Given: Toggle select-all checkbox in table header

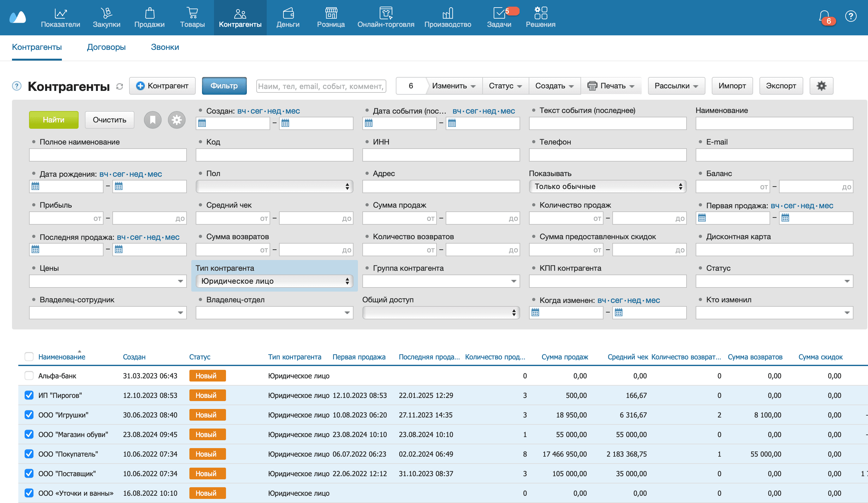Looking at the screenshot, I should [x=29, y=357].
